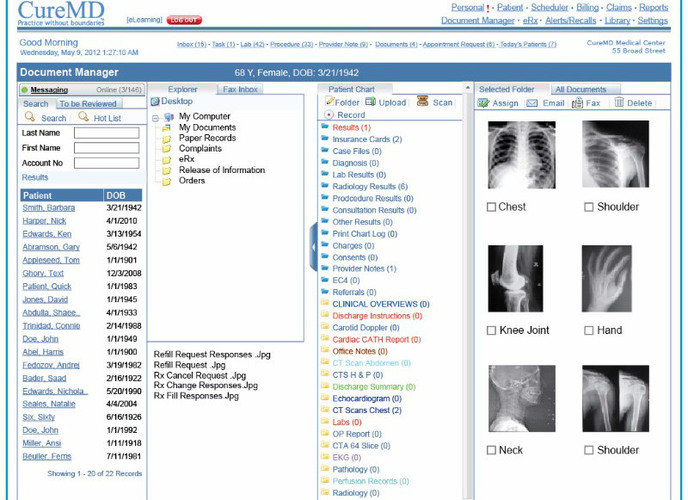This screenshot has height=500, width=688.
Task: Collapse the My Computer tree node
Action: coord(155,118)
